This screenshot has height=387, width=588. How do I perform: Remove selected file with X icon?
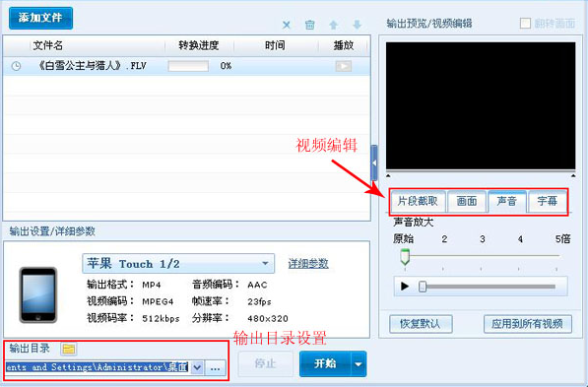(x=287, y=25)
